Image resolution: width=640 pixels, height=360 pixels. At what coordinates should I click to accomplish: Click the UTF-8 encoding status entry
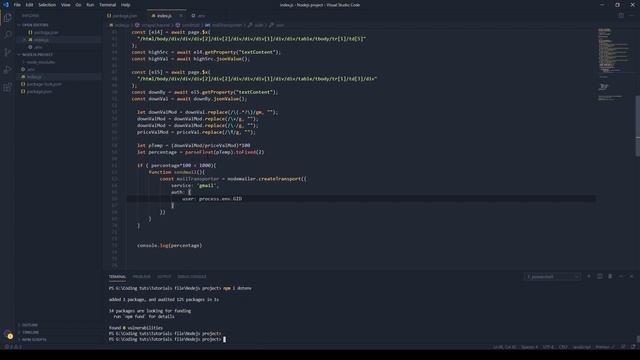548,347
